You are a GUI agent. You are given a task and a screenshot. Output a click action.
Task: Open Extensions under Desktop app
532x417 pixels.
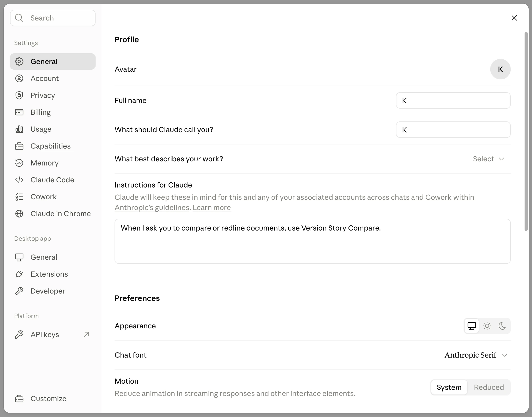53,274
